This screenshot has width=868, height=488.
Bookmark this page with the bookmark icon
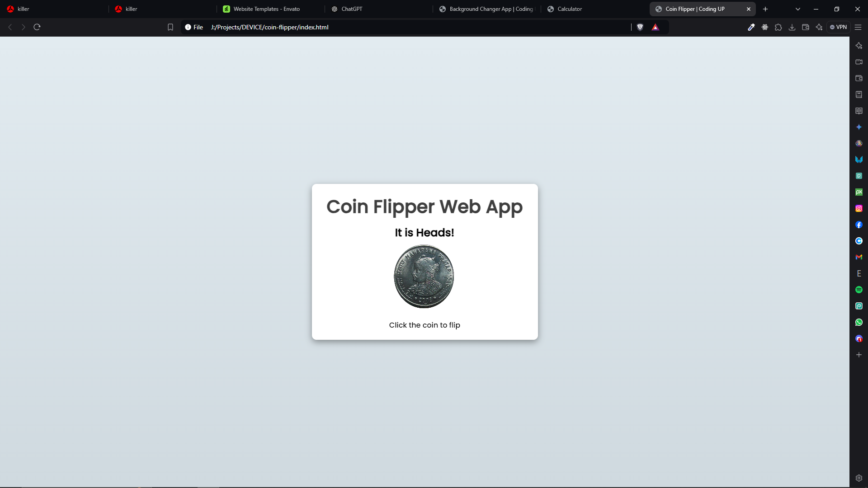pyautogui.click(x=170, y=27)
